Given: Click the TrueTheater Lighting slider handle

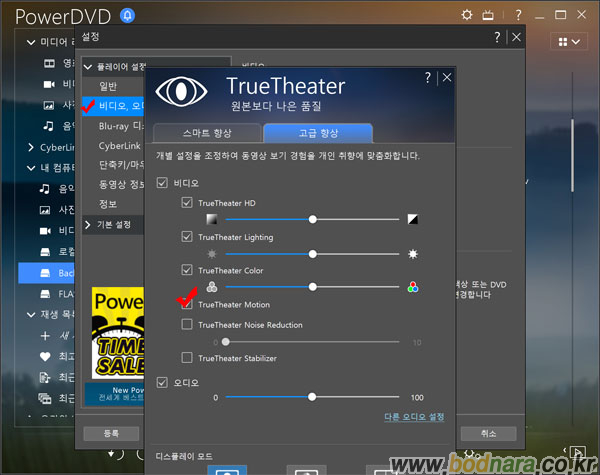Looking at the screenshot, I should pos(313,254).
